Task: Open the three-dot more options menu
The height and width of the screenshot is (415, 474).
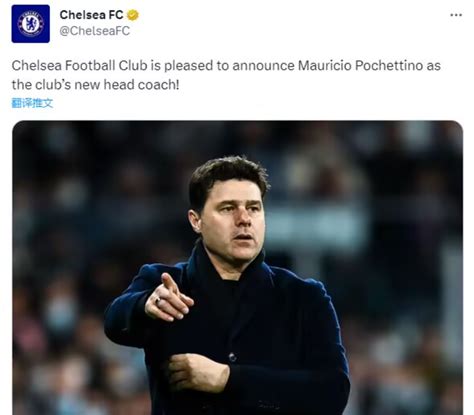Action: click(x=456, y=15)
